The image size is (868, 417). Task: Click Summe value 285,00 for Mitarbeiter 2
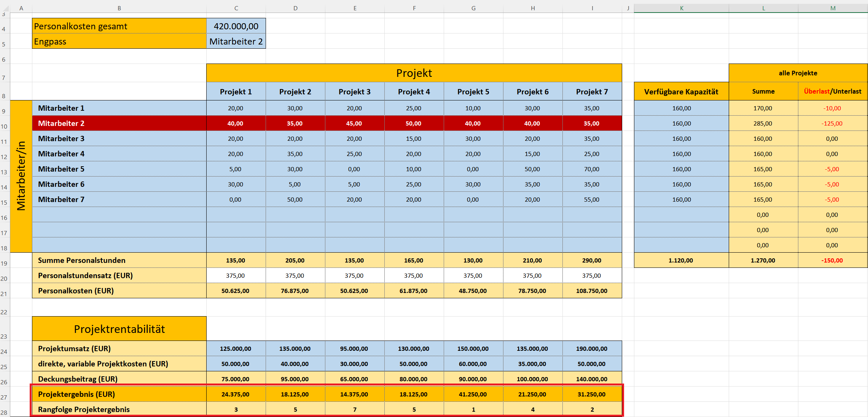tap(763, 123)
